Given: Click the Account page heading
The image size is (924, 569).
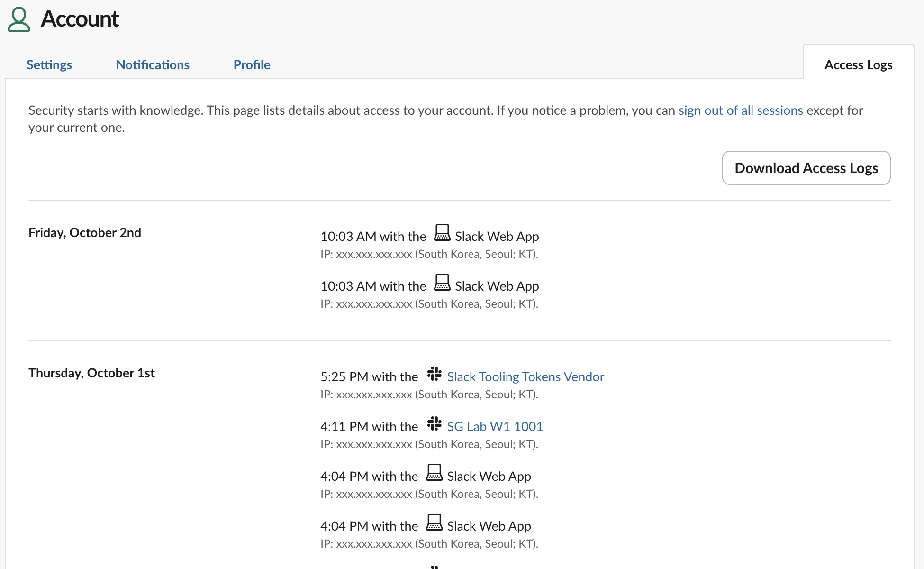Looking at the screenshot, I should (x=80, y=19).
